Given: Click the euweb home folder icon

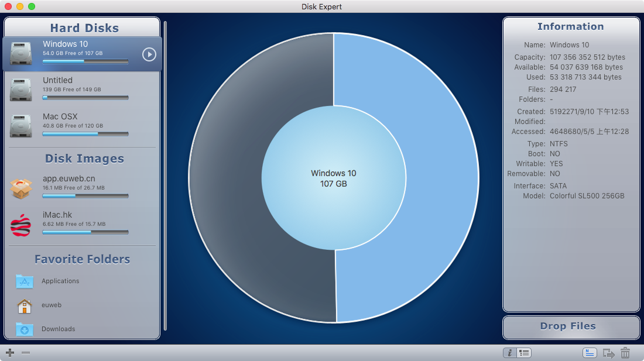Looking at the screenshot, I should pos(24,305).
